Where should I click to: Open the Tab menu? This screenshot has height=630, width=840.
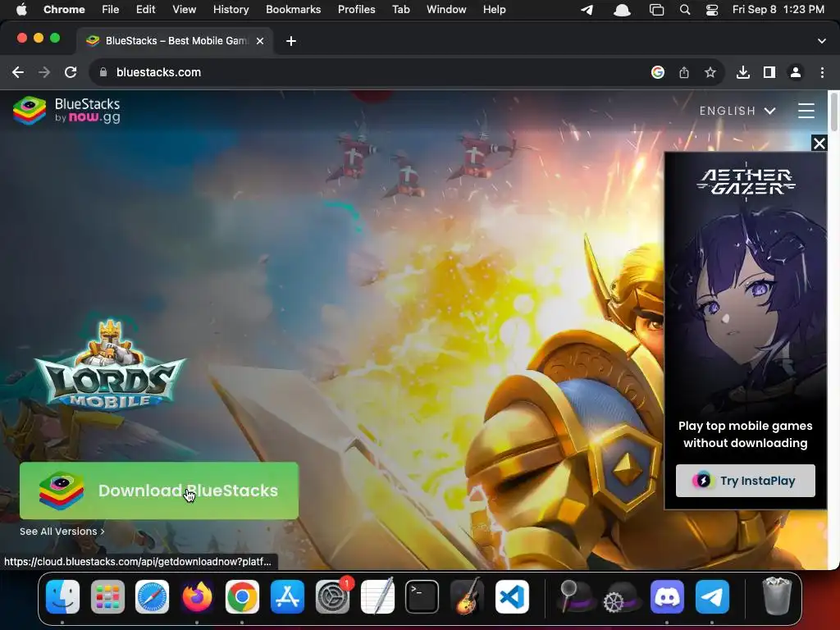(400, 10)
